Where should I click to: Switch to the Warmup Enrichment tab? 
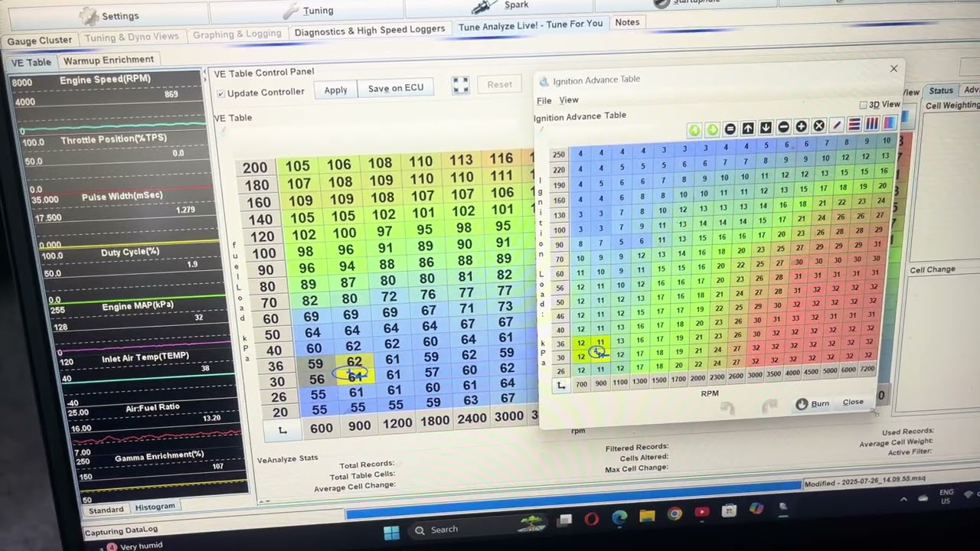pyautogui.click(x=109, y=60)
